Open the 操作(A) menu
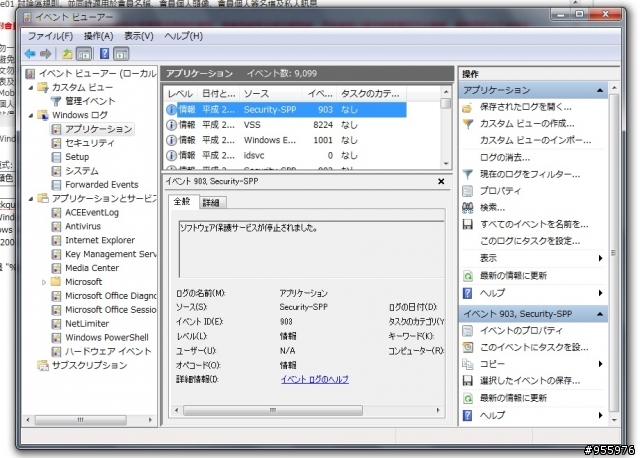Screen dimensions: 640x458 click(98, 36)
